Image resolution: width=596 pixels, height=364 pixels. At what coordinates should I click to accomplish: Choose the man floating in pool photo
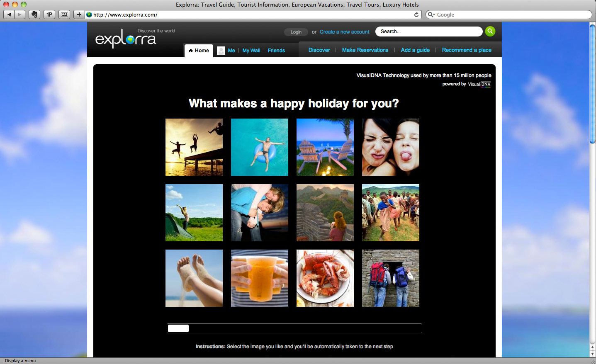(x=260, y=147)
